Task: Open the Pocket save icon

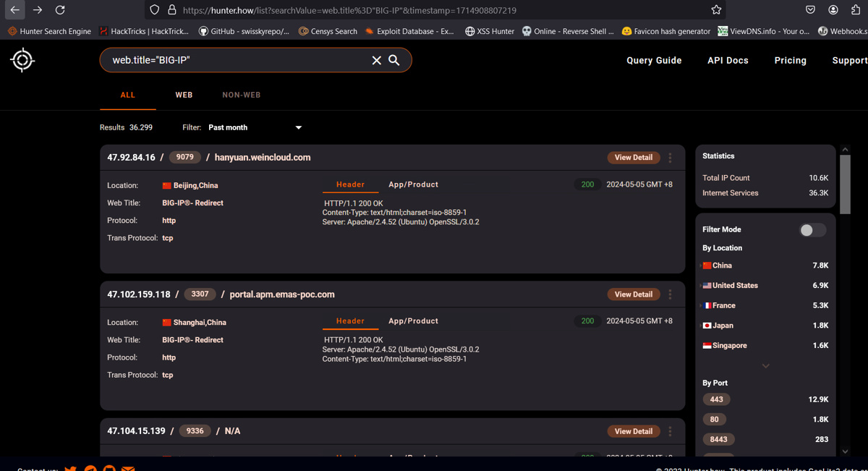Action: click(x=810, y=10)
